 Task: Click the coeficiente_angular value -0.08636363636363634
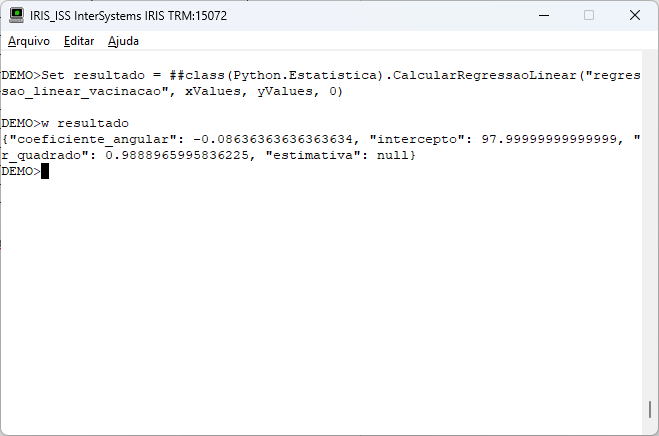pyautogui.click(x=273, y=139)
